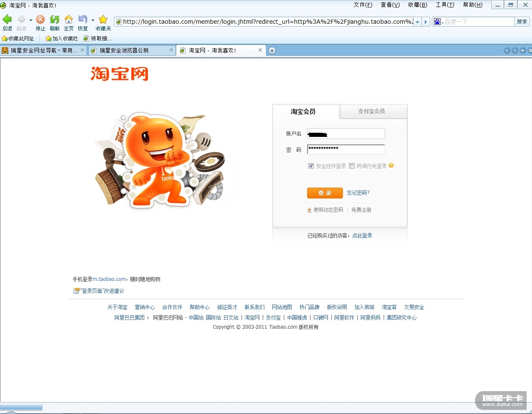Stop loading with the 停止 icon
532x414 pixels.
coord(40,20)
